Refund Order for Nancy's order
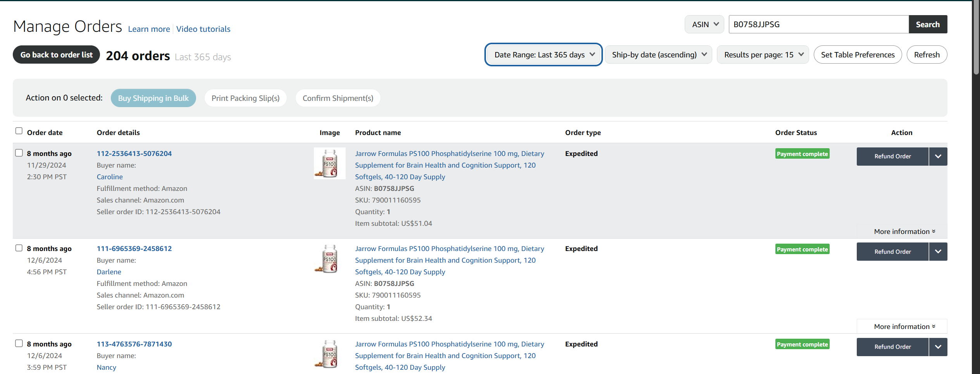Image resolution: width=980 pixels, height=374 pixels. click(x=892, y=347)
